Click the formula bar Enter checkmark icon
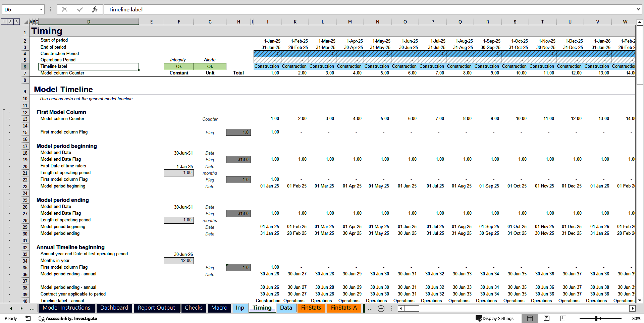The height and width of the screenshot is (323, 644). (x=80, y=9)
